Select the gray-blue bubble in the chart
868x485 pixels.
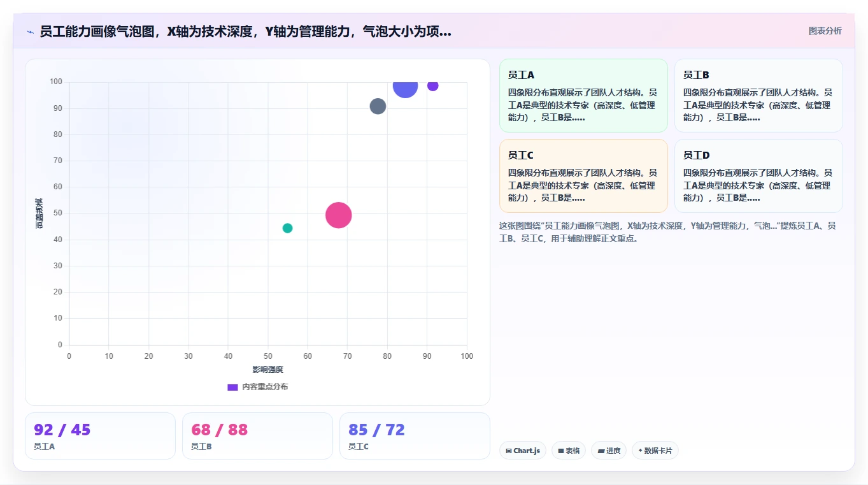(x=378, y=106)
